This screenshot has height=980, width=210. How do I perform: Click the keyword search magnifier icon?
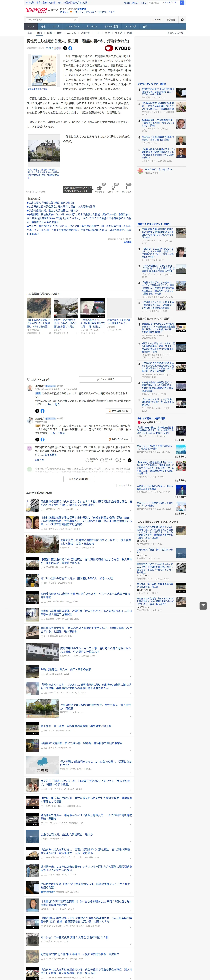click(75, 20)
